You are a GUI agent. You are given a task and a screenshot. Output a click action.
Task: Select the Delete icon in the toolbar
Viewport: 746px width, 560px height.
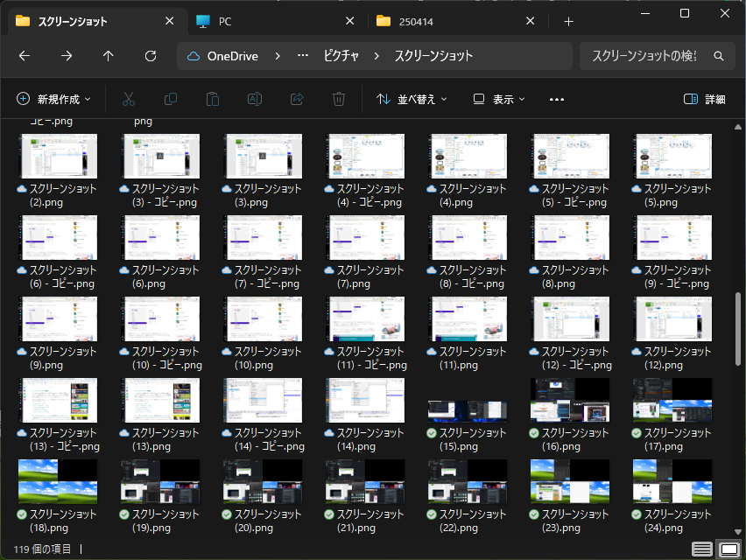pyautogui.click(x=338, y=99)
